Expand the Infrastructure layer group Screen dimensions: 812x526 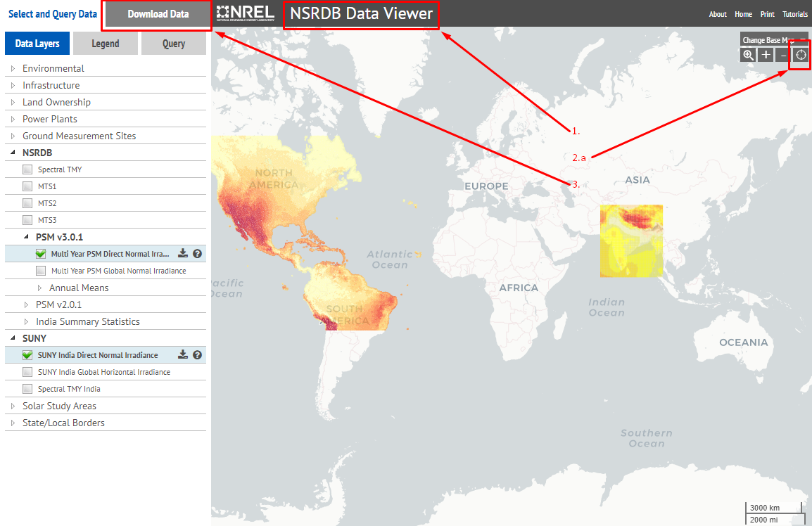click(13, 85)
